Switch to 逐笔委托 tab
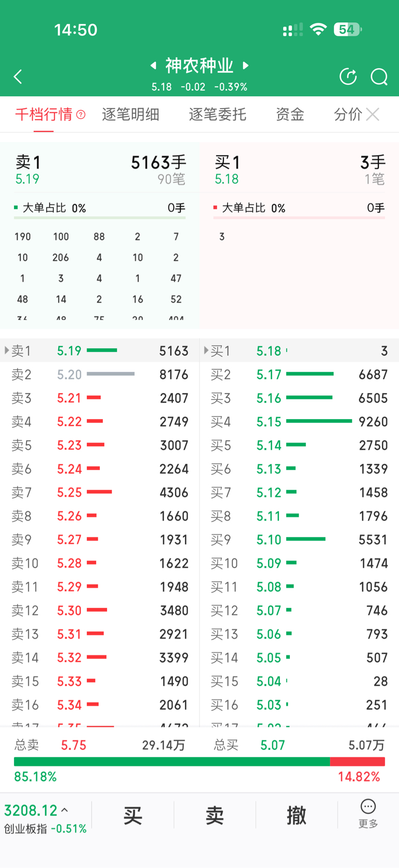The image size is (399, 868). (217, 114)
